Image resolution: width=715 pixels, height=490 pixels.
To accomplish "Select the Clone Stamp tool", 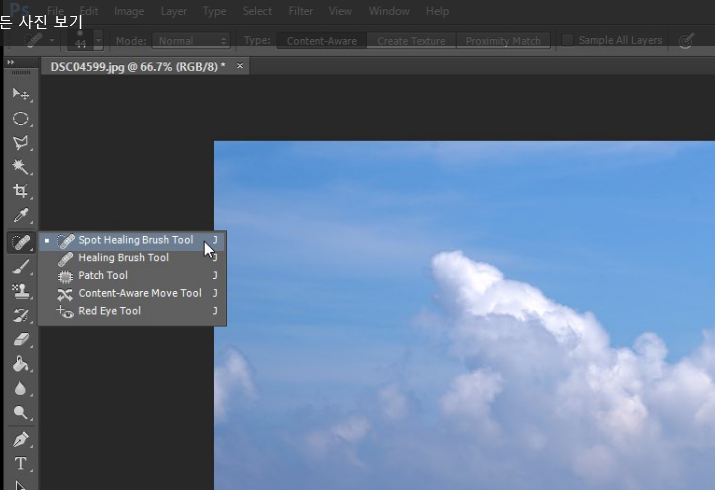I will (21, 291).
